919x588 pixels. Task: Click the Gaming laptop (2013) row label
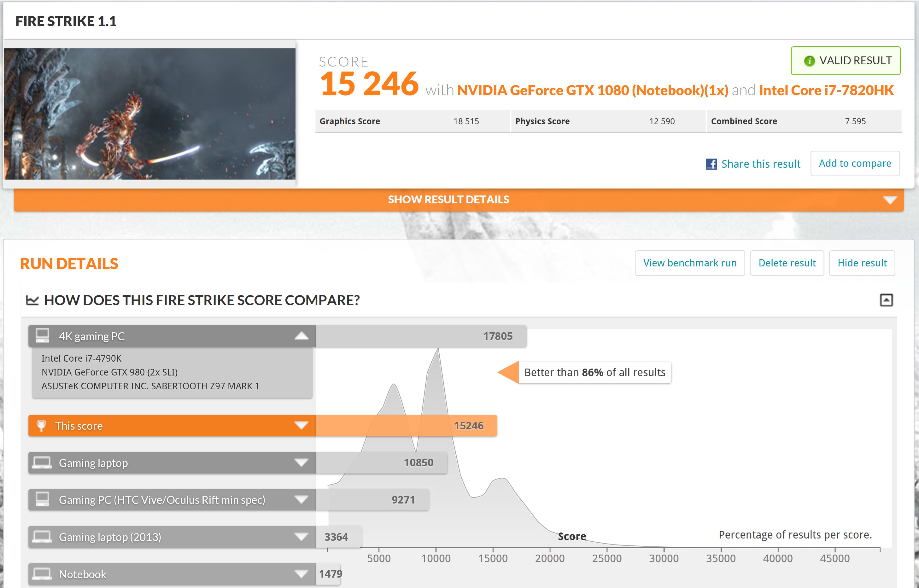tap(110, 537)
